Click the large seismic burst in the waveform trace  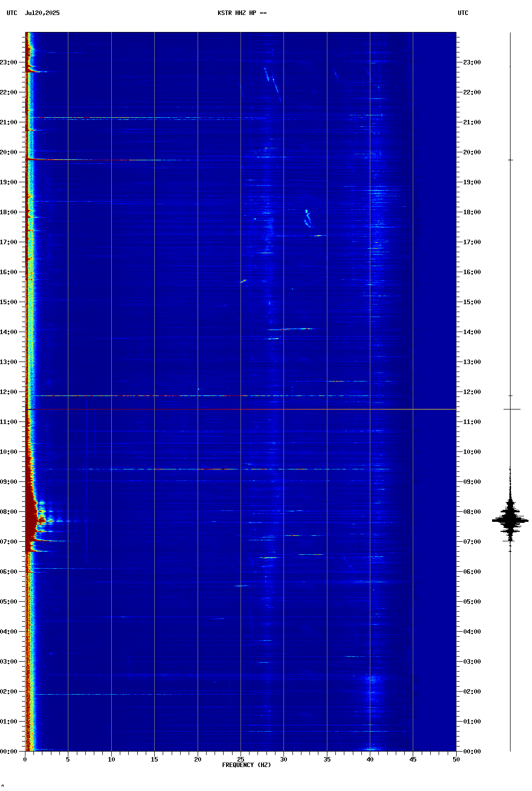click(510, 519)
